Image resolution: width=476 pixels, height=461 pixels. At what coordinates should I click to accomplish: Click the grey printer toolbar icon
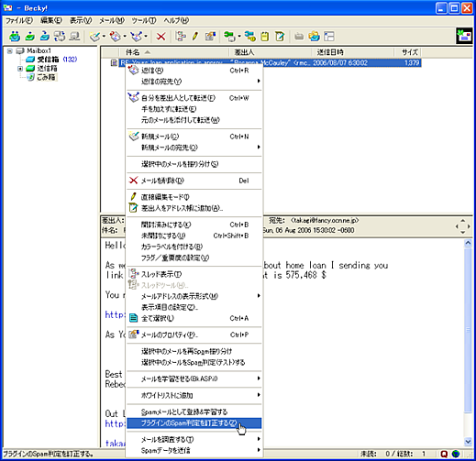299,37
